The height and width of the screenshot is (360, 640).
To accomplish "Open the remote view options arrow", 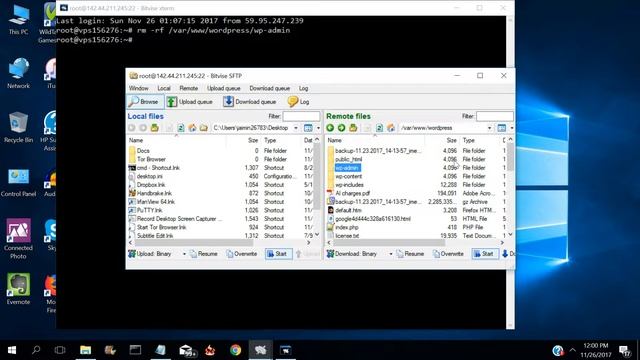I will point(512,128).
